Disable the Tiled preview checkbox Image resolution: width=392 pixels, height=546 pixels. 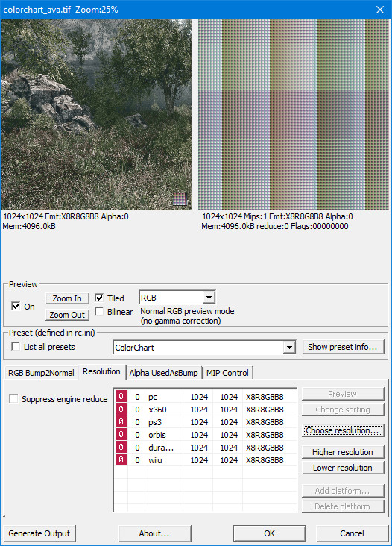point(99,298)
